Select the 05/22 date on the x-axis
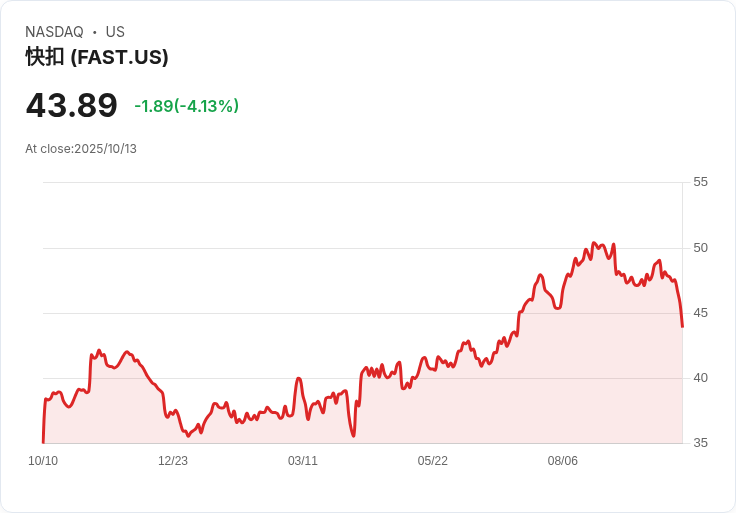Image resolution: width=736 pixels, height=513 pixels. tap(433, 461)
